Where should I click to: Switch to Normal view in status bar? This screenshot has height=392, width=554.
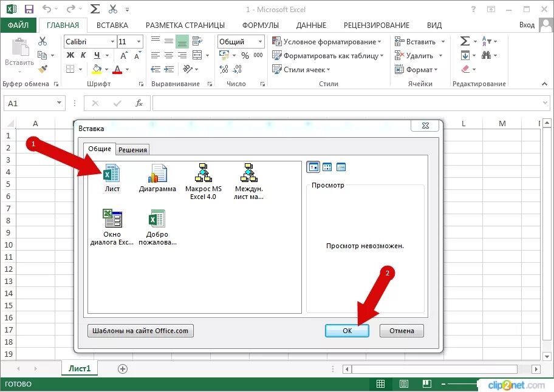[x=380, y=384]
